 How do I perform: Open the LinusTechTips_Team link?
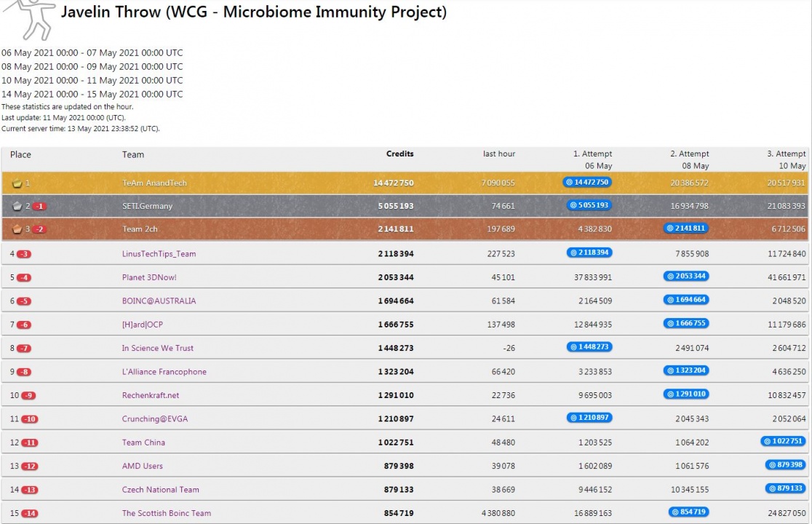(x=159, y=254)
